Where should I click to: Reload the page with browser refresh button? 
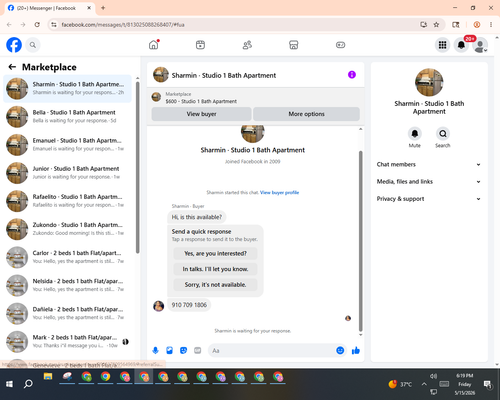(x=37, y=25)
